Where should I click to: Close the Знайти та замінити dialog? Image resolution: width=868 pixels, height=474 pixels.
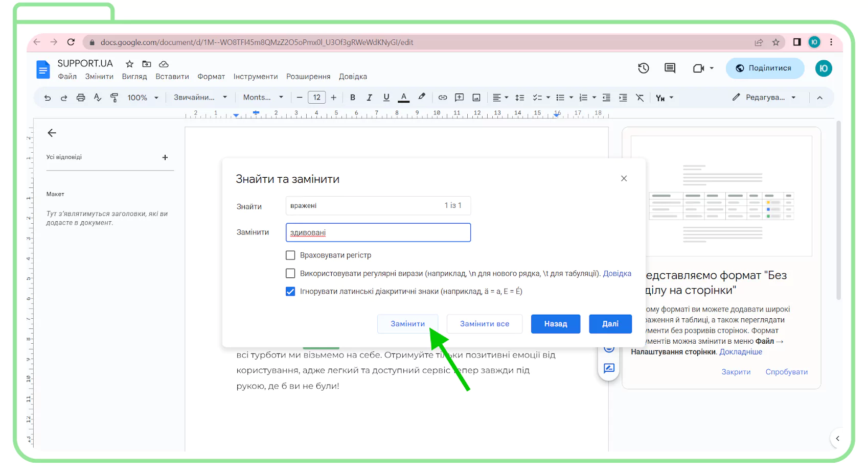click(624, 178)
